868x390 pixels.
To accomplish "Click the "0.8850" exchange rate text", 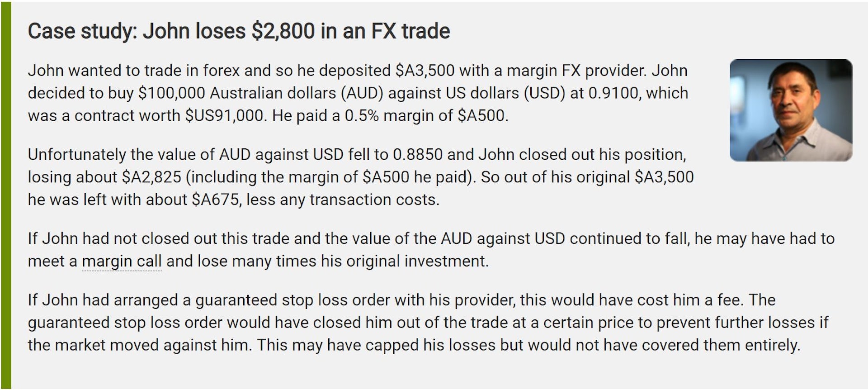I will (417, 155).
